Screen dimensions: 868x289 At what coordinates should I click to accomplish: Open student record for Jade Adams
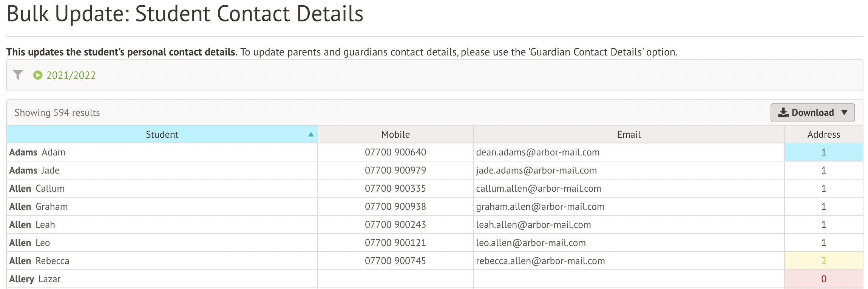[34, 170]
